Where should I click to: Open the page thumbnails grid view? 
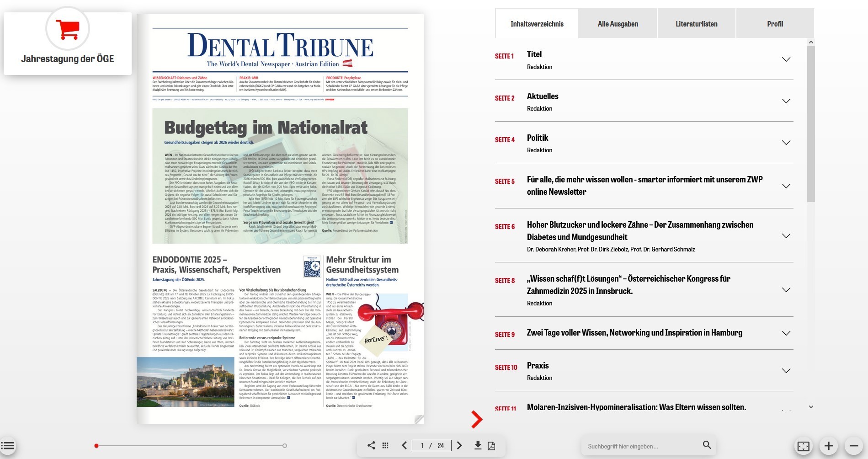pyautogui.click(x=385, y=445)
